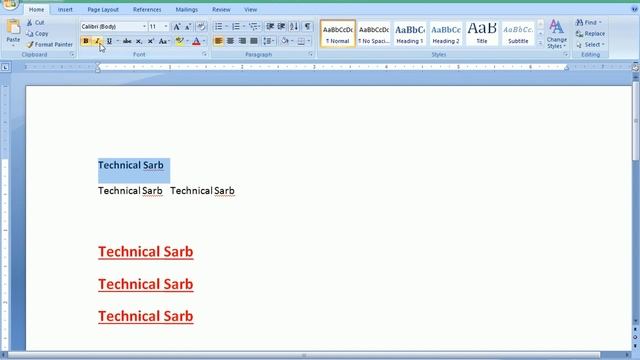Toggle Bold formatting
This screenshot has height=360, width=640.
pyautogui.click(x=86, y=41)
